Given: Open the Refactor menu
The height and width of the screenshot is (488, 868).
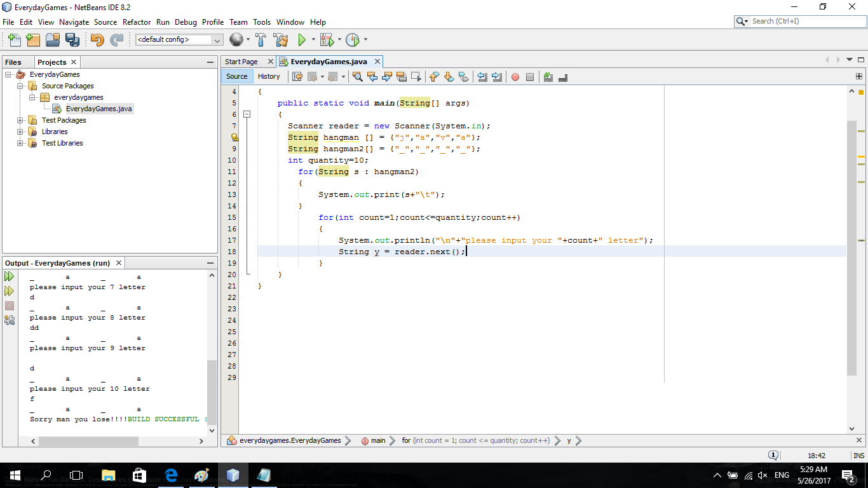Looking at the screenshot, I should tap(136, 22).
